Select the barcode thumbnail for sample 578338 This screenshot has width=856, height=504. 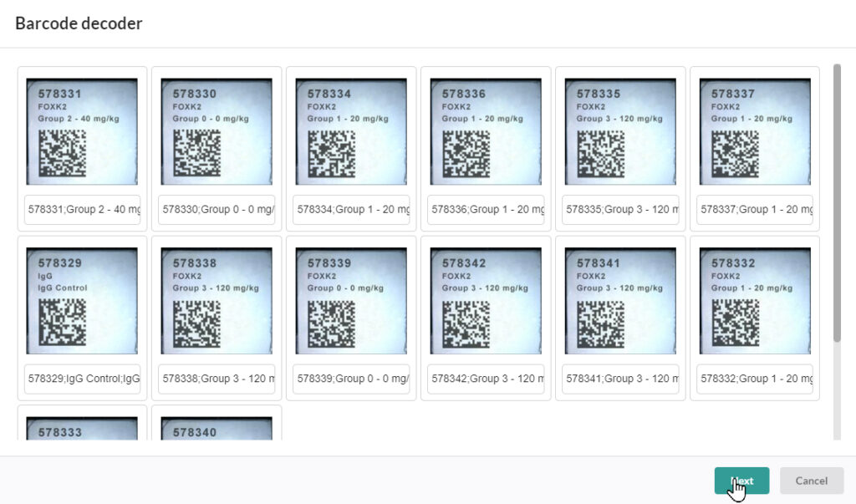[217, 299]
